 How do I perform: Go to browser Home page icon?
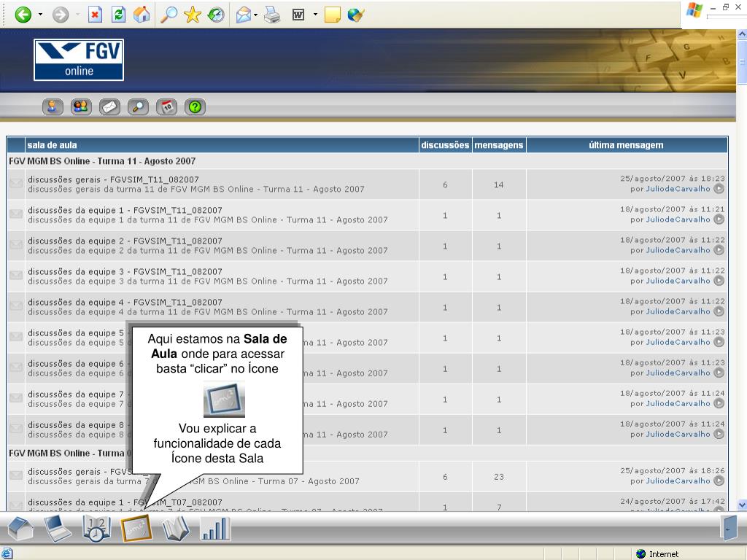click(x=142, y=15)
